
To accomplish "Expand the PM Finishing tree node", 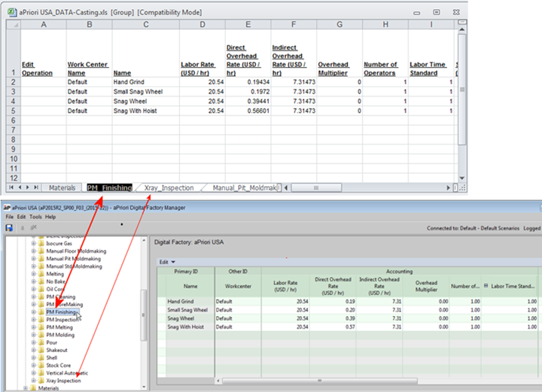I will [34, 312].
